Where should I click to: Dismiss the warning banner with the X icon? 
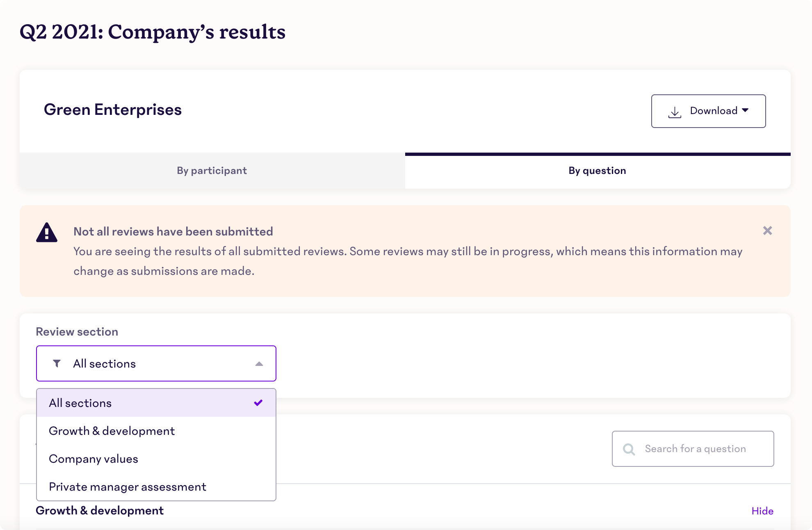click(767, 231)
